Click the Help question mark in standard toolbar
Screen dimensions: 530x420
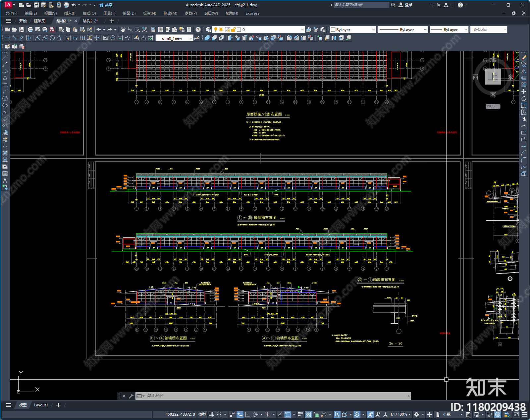pyautogui.click(x=198, y=29)
